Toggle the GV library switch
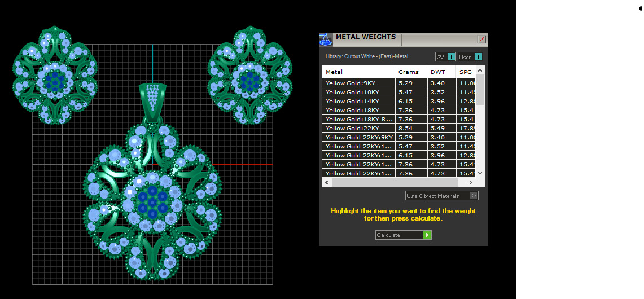Viewport: 644px width, 299px height. pyautogui.click(x=446, y=56)
